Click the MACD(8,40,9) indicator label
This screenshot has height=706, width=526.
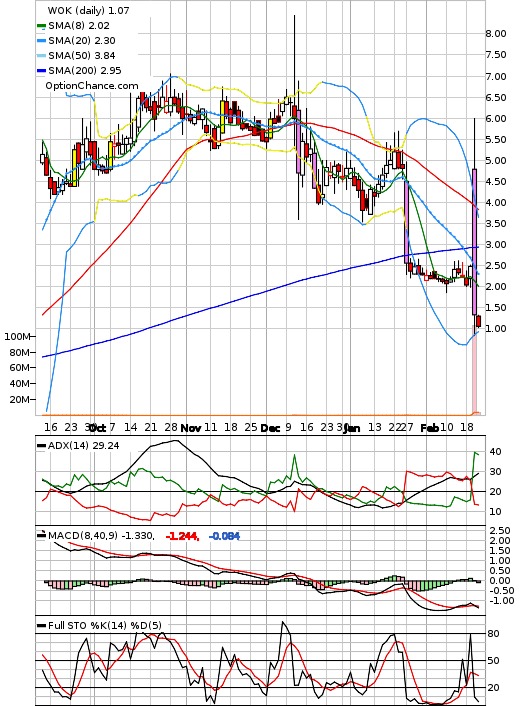pyautogui.click(x=83, y=536)
